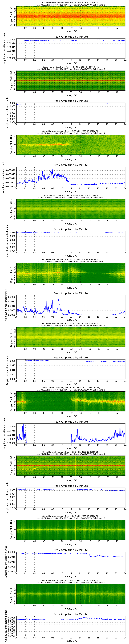
Task: Select the 5.0 MHz Doppler spectrogram image
Action: click(x=71, y=209)
